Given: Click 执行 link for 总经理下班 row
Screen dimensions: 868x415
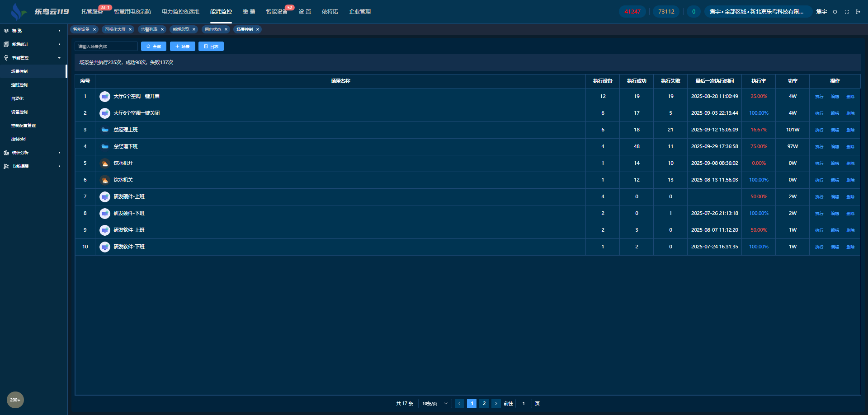Looking at the screenshot, I should pyautogui.click(x=819, y=147).
